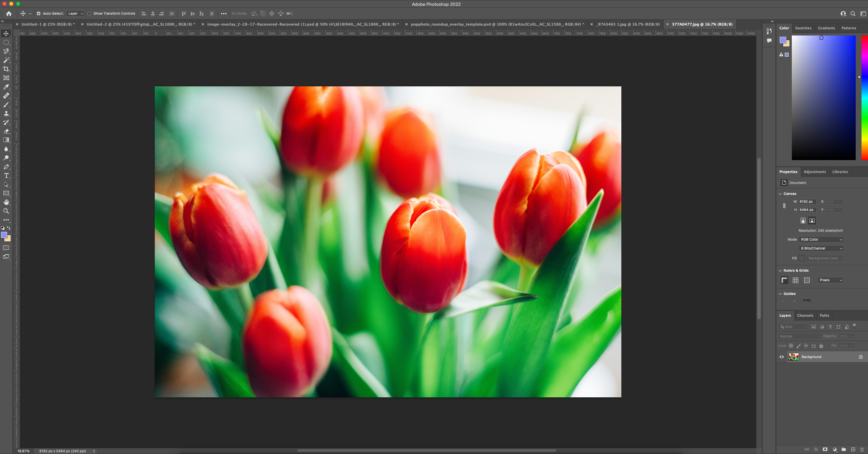Viewport: 868px width, 454px height.
Task: Switch to the Swatches tab
Action: [803, 28]
